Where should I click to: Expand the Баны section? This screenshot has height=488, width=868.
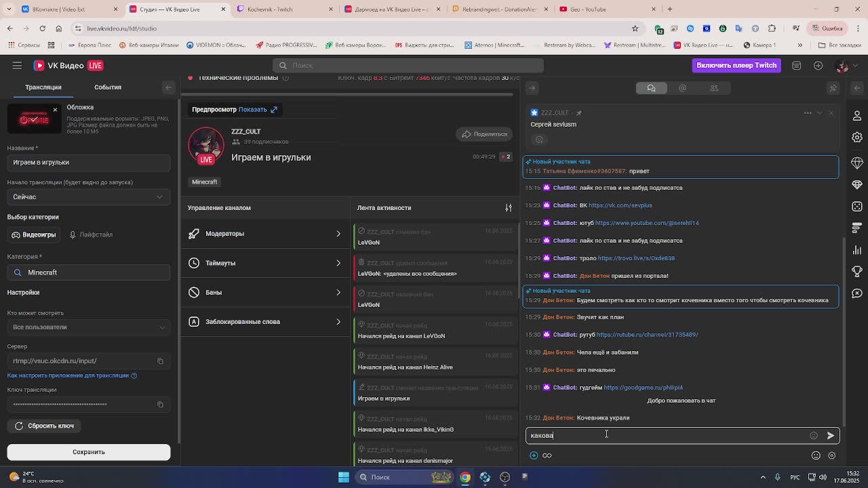point(264,292)
